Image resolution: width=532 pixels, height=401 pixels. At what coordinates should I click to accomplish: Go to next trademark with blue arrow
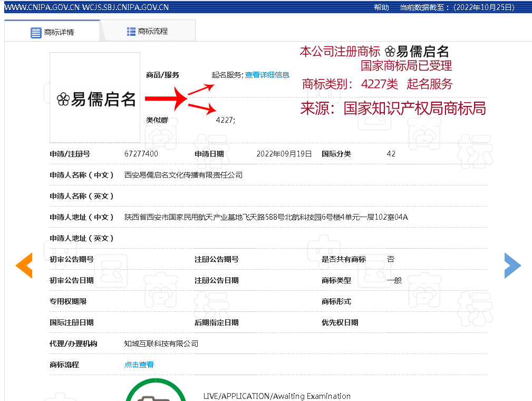[x=512, y=266]
